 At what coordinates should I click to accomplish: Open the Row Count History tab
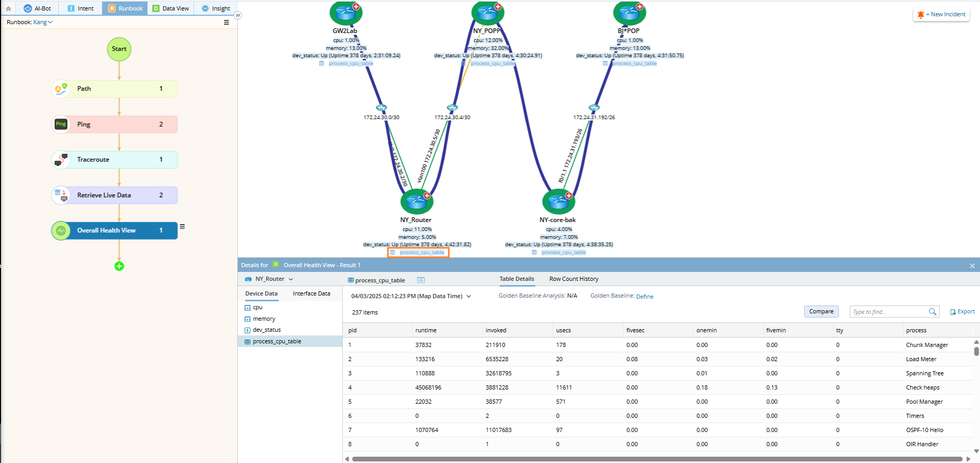pyautogui.click(x=573, y=279)
